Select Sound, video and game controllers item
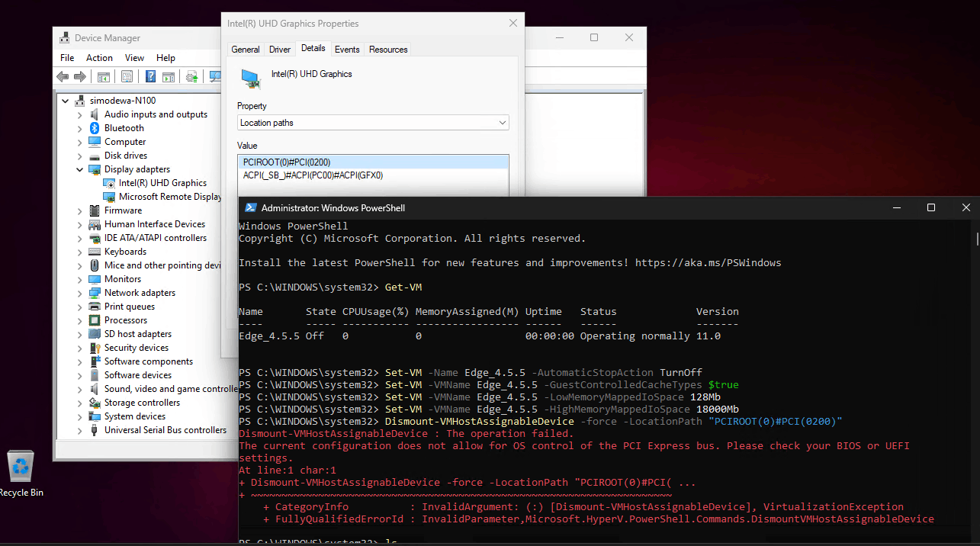Viewport: 980px width, 546px height. 171,389
